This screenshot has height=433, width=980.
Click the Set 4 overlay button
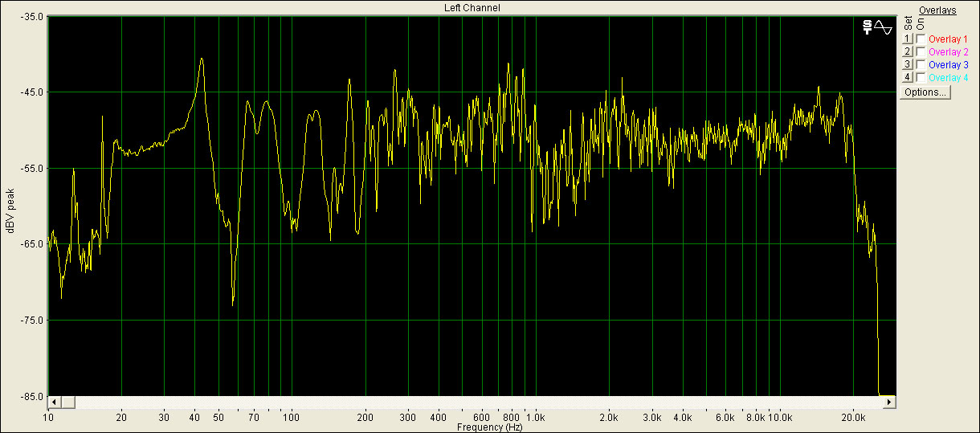coord(908,77)
